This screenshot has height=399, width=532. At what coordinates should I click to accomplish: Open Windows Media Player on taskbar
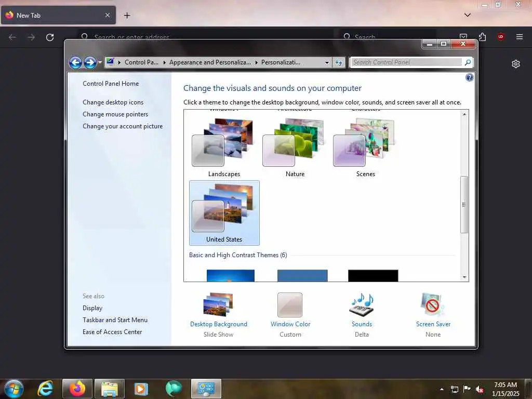141,389
